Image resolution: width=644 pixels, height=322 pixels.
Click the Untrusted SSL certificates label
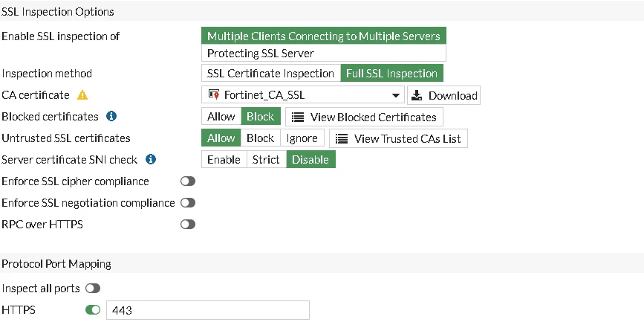point(66,138)
